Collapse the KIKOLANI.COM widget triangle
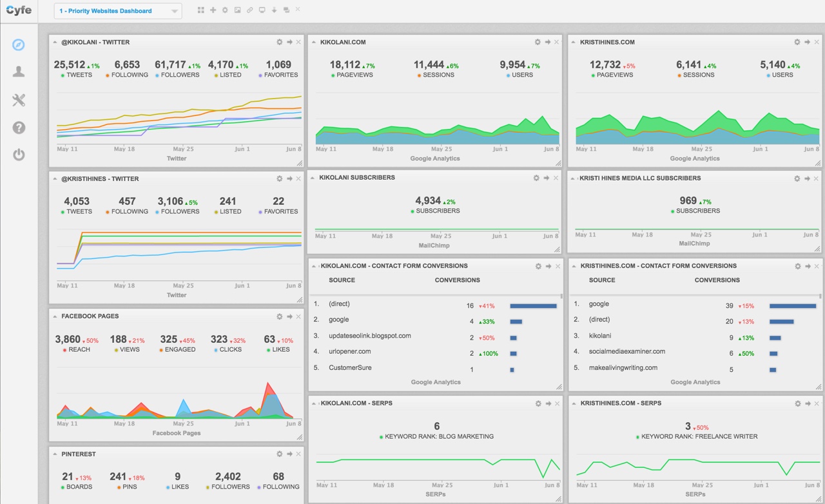The height and width of the screenshot is (504, 825). 314,42
